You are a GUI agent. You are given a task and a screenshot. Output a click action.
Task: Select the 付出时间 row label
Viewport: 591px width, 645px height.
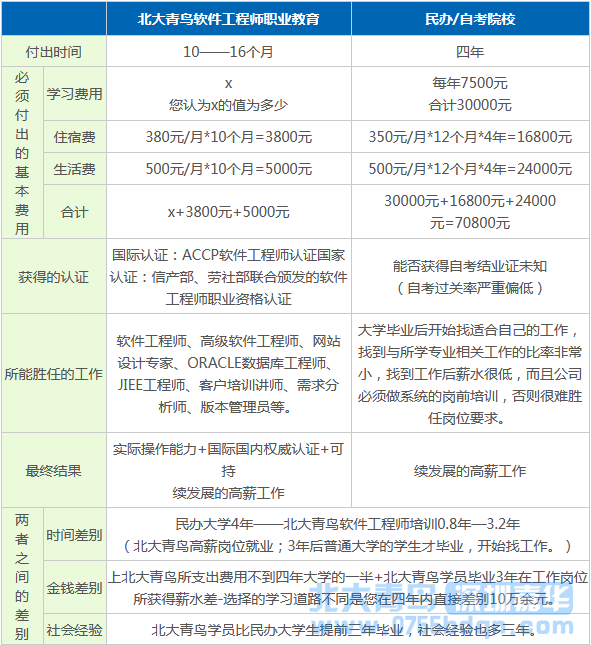tap(53, 52)
